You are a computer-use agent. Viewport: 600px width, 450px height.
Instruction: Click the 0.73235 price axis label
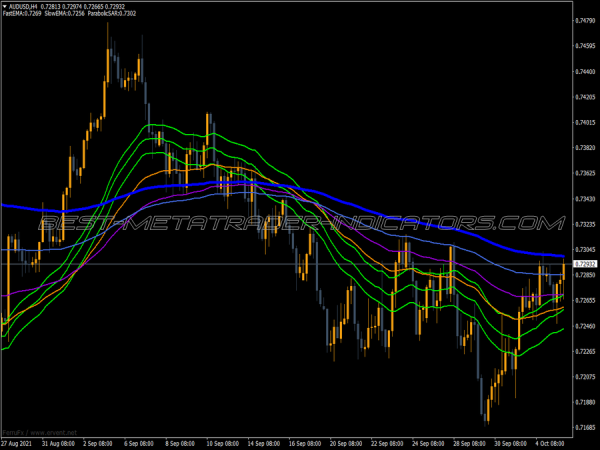[585, 224]
